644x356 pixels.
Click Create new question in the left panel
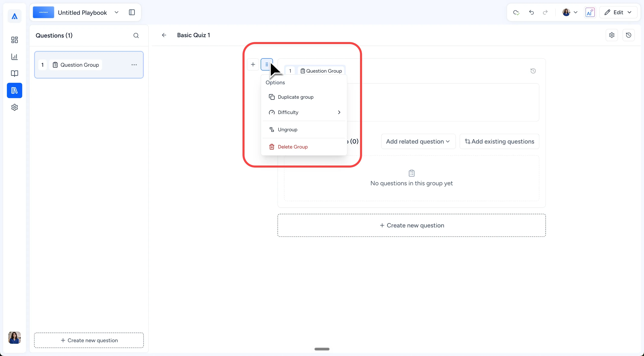coord(89,340)
